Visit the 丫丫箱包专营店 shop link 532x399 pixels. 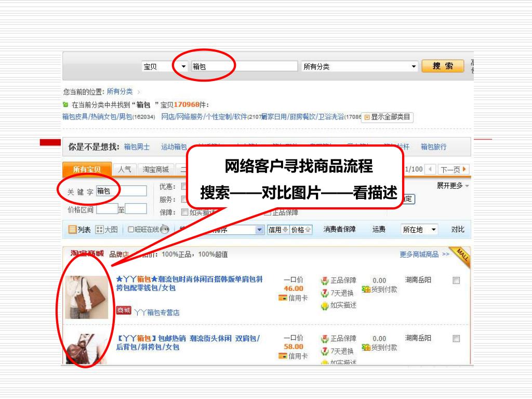point(157,312)
